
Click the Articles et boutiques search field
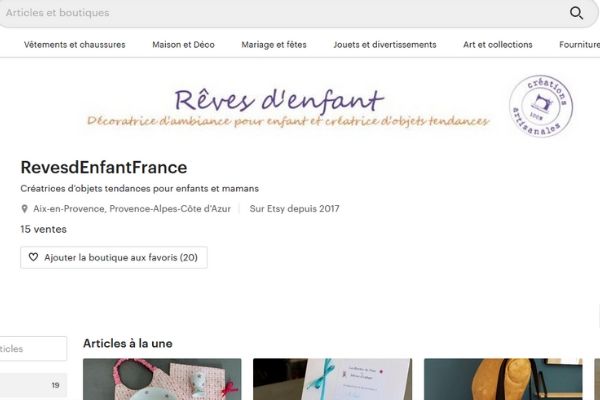click(x=283, y=13)
